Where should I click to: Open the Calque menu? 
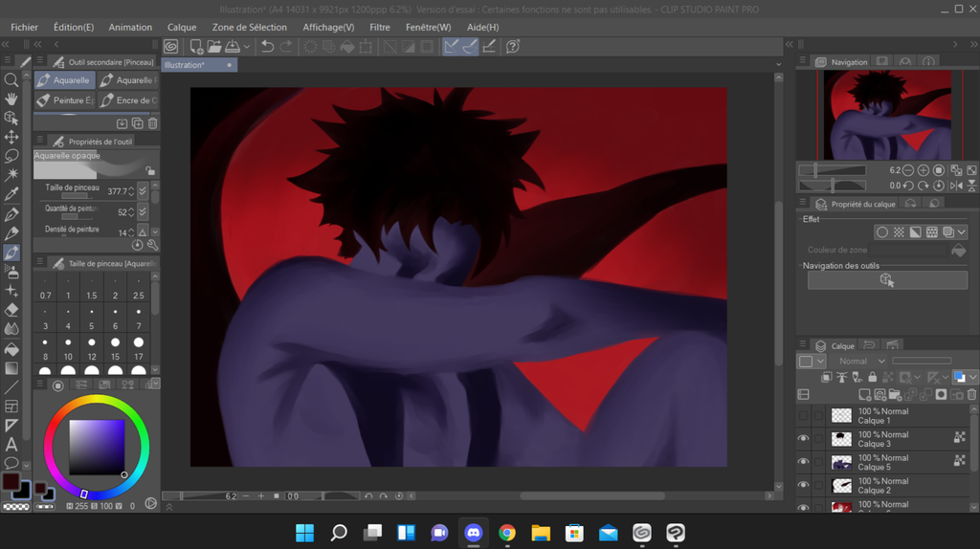pyautogui.click(x=182, y=27)
